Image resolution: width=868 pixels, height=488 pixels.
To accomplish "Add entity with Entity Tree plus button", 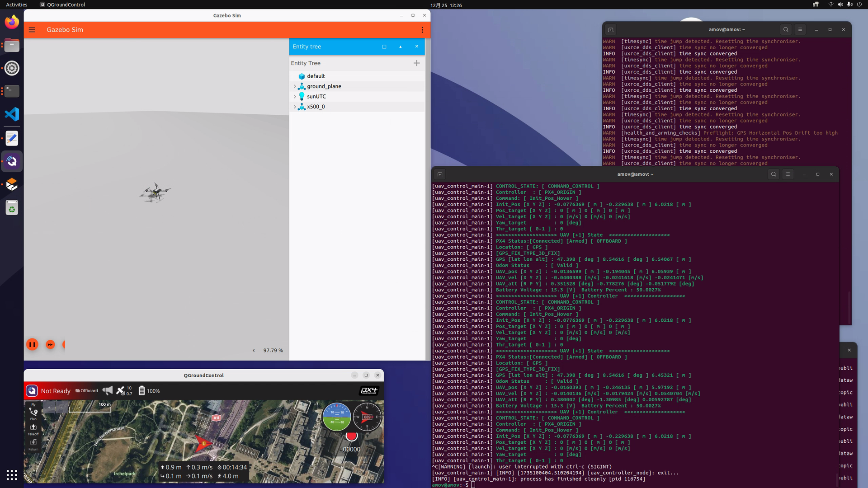I will (417, 63).
